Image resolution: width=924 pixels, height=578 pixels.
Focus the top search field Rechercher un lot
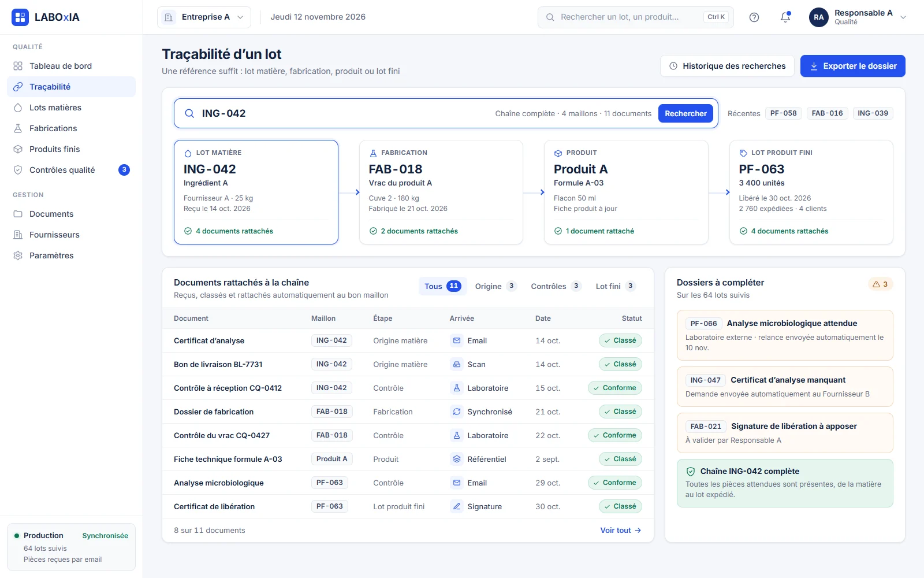click(635, 17)
